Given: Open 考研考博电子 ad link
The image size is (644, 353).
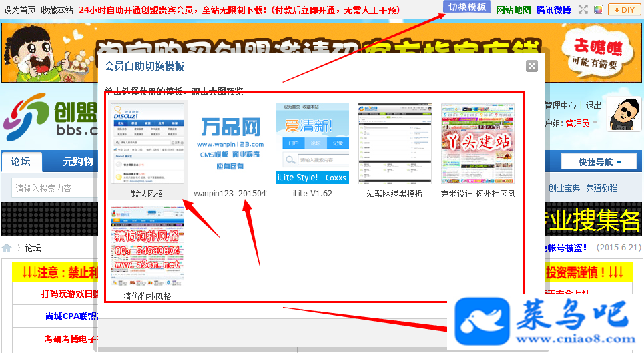Looking at the screenshot, I should 71,339.
